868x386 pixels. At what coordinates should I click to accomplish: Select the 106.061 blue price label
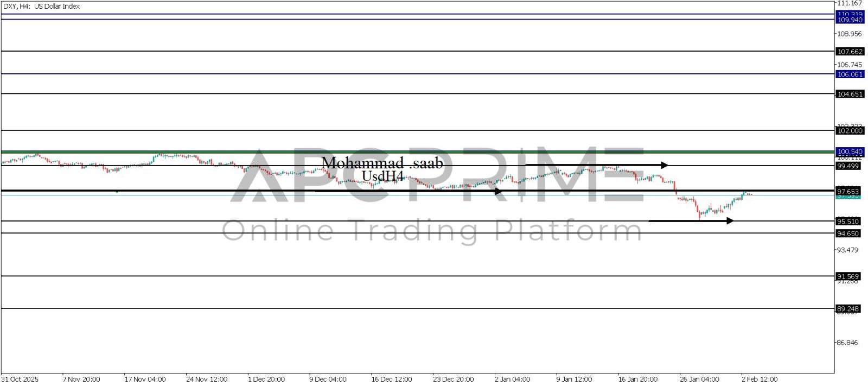tap(850, 74)
